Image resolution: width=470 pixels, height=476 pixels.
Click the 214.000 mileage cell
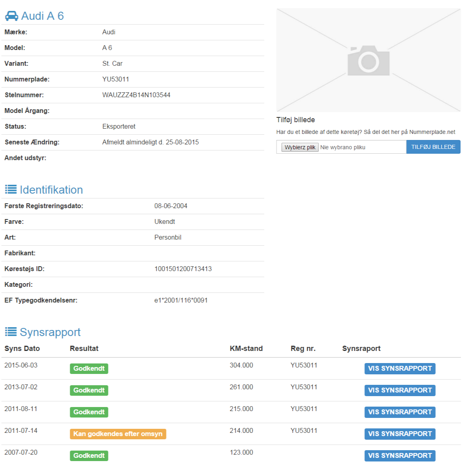coord(241,431)
